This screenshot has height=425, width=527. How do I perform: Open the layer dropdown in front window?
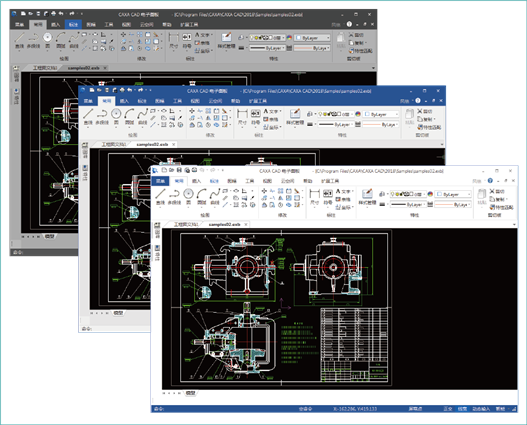pyautogui.click(x=407, y=194)
